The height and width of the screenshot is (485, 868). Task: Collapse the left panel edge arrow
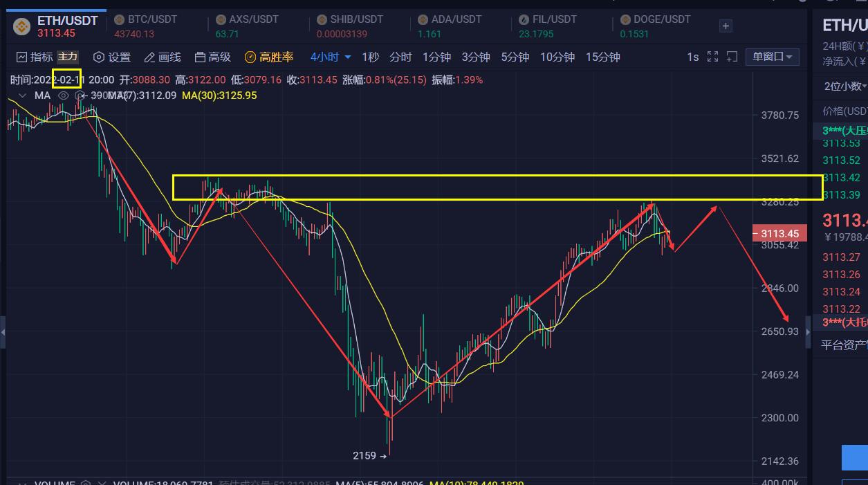pos(3,333)
